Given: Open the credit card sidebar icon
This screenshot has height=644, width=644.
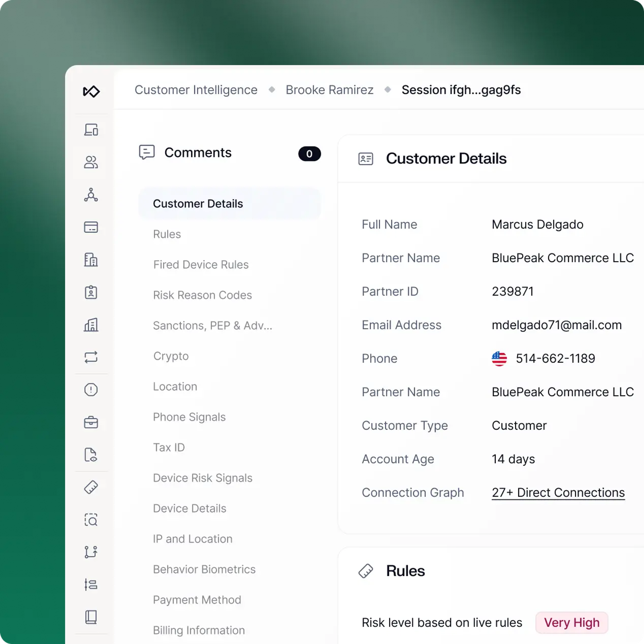Looking at the screenshot, I should 91,227.
